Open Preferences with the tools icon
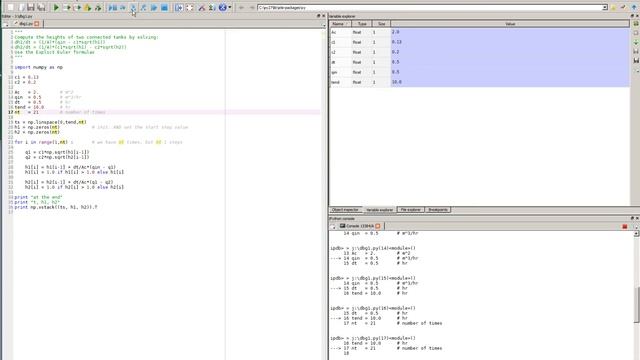The width and height of the screenshot is (640, 360). coord(202,7)
